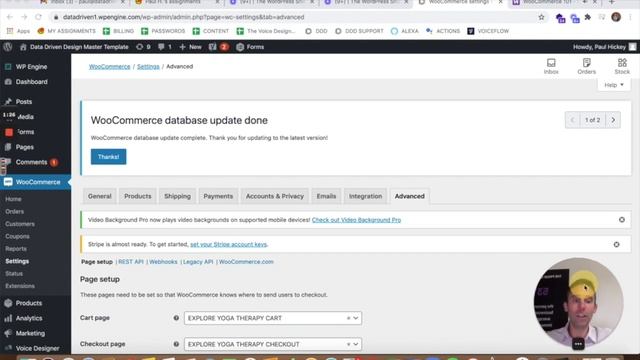Open comments bubble in admin bar
This screenshot has height=360, width=640.
pyautogui.click(x=165, y=47)
